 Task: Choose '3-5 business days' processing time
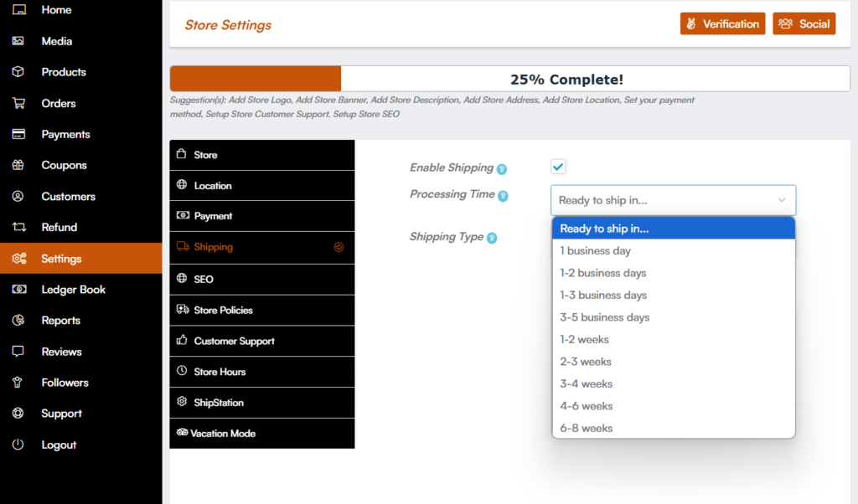point(604,317)
